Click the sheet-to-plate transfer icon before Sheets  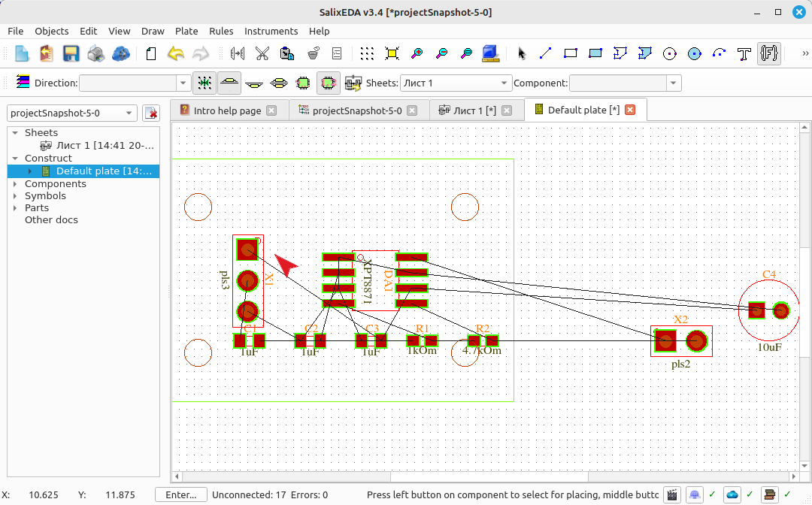353,83
